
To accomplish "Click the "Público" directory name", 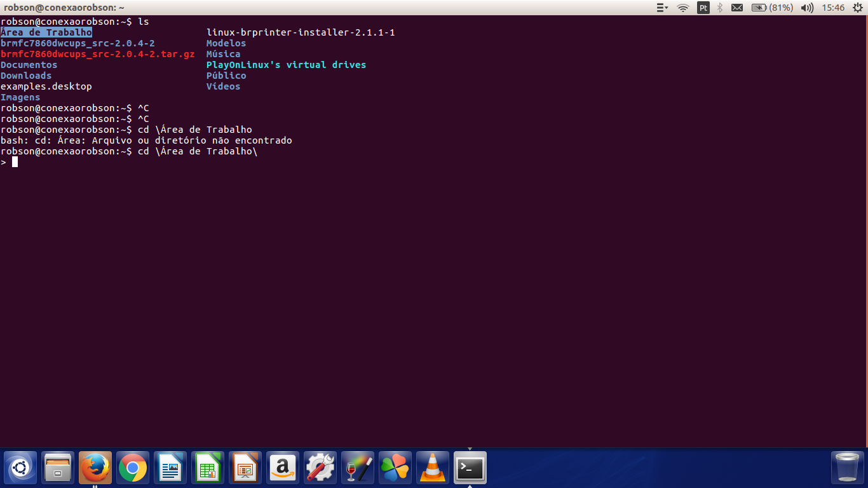I will [x=226, y=76].
